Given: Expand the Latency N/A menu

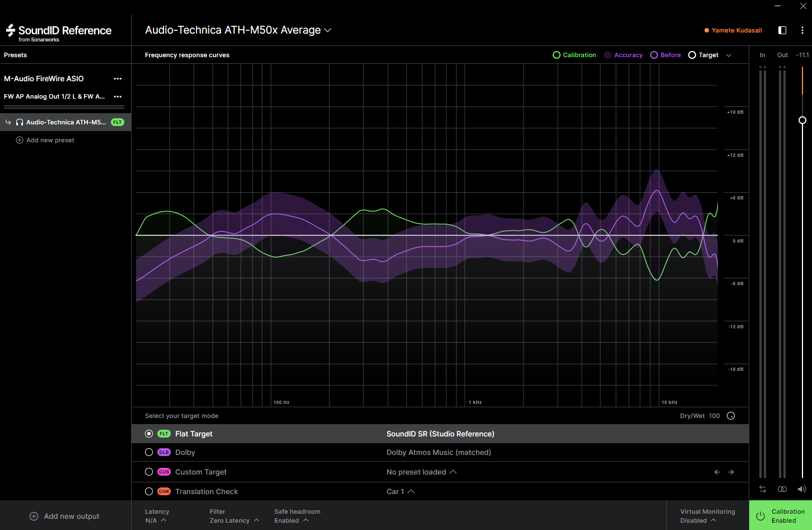Looking at the screenshot, I should click(x=156, y=516).
